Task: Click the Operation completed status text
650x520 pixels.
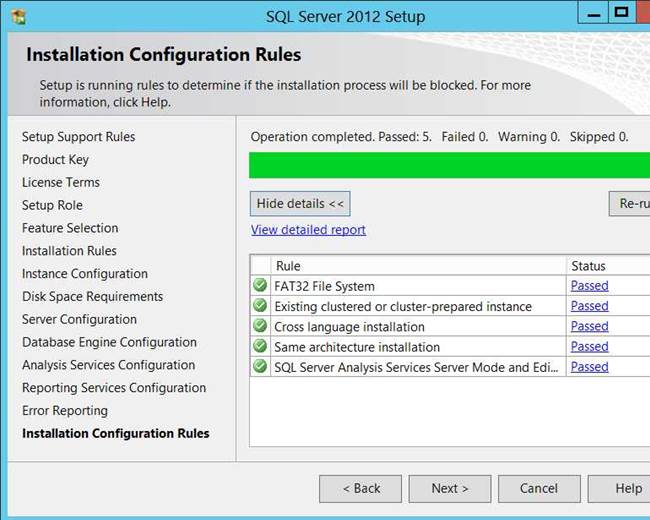Action: (439, 137)
